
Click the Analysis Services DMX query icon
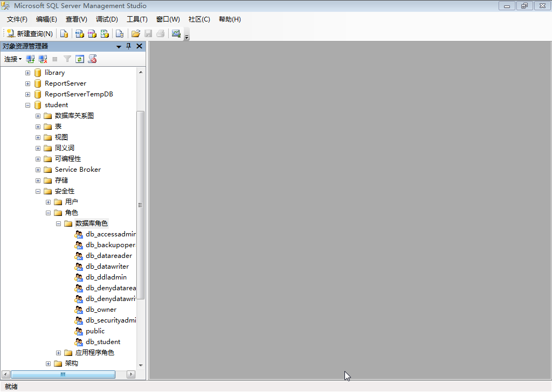pos(92,33)
